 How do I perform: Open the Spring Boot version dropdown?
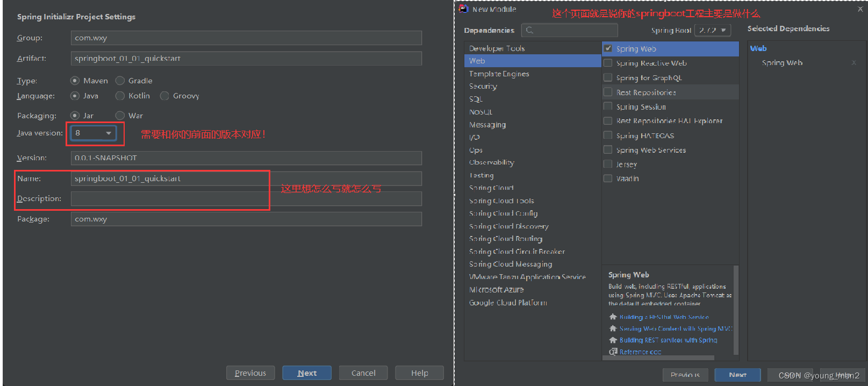713,30
